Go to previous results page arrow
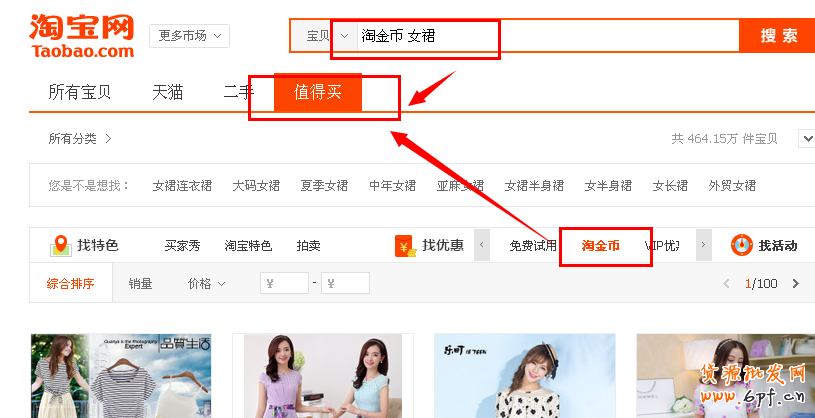The image size is (815, 418). [727, 284]
